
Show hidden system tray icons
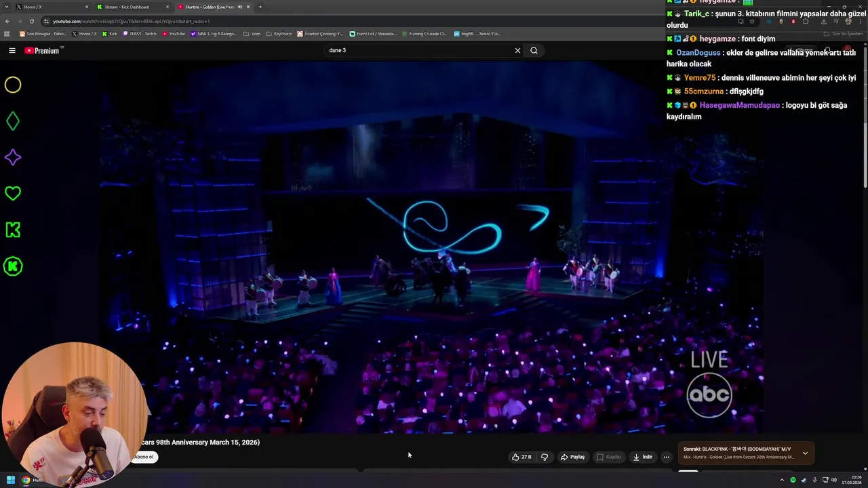pyautogui.click(x=782, y=480)
